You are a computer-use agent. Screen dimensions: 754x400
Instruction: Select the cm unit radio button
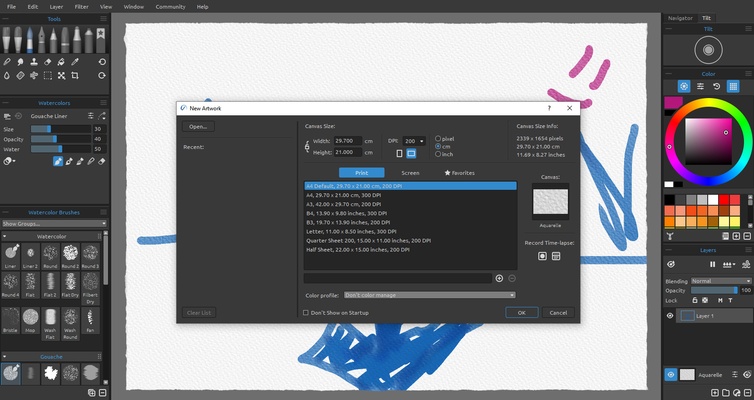(438, 146)
